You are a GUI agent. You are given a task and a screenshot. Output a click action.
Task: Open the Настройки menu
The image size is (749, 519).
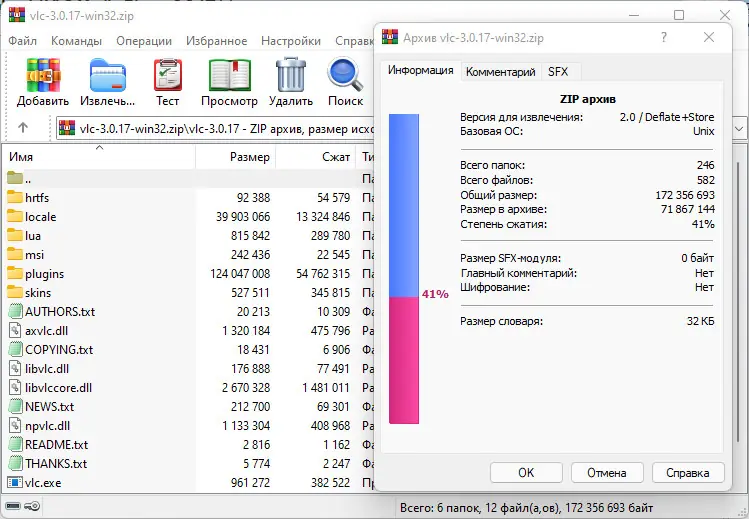click(291, 41)
